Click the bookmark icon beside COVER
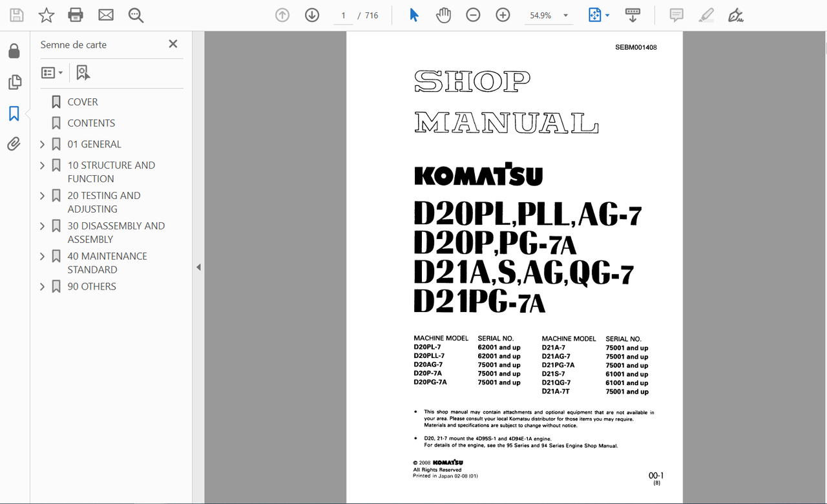 pyautogui.click(x=56, y=102)
